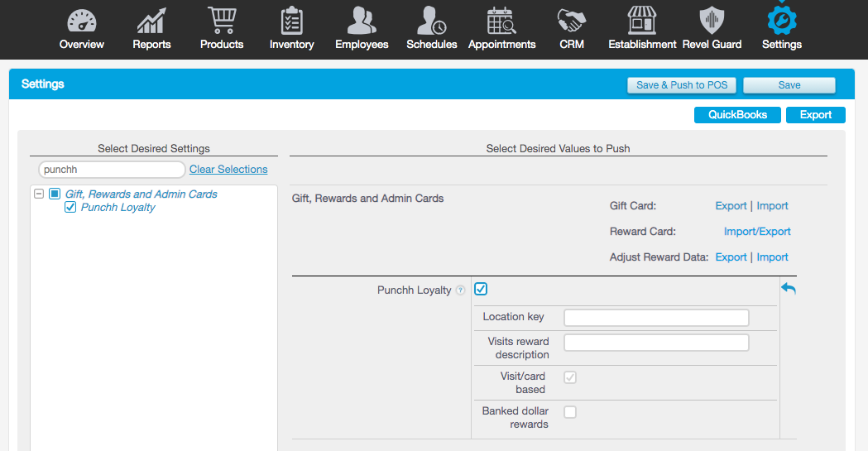Click the Location key input field

point(656,318)
